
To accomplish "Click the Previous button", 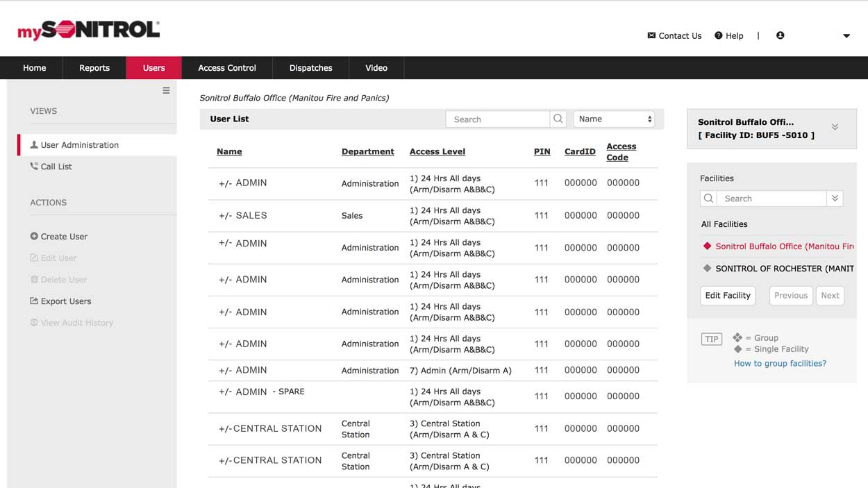I will 791,295.
